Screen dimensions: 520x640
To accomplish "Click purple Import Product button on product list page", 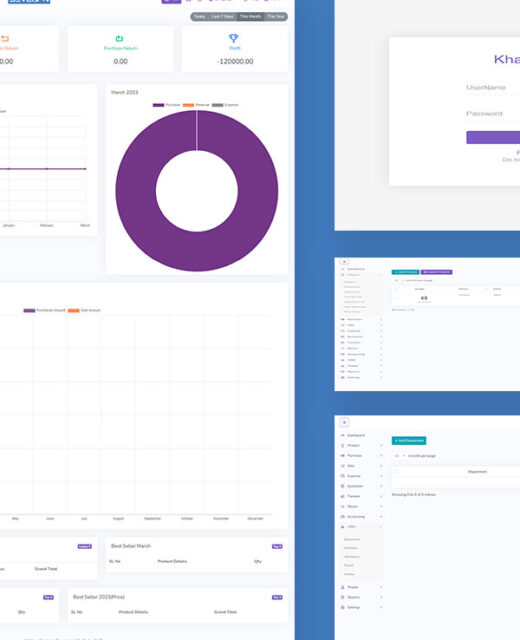I will [x=436, y=272].
